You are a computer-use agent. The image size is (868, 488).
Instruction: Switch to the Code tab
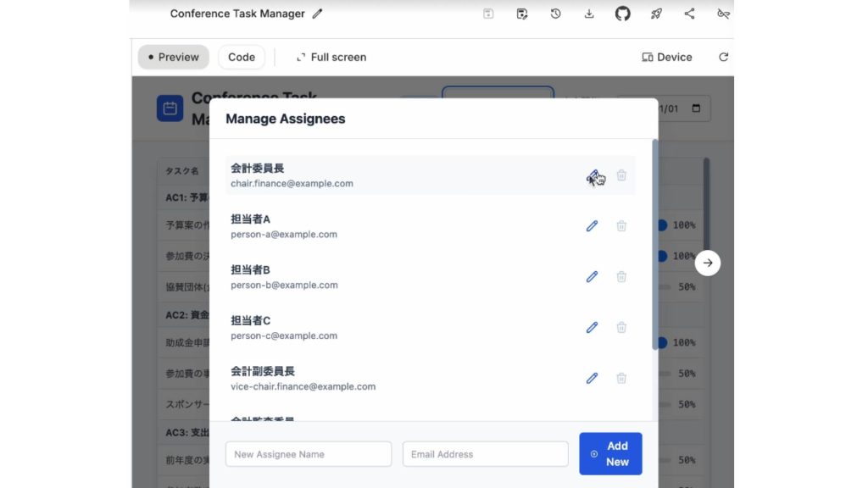[242, 58]
